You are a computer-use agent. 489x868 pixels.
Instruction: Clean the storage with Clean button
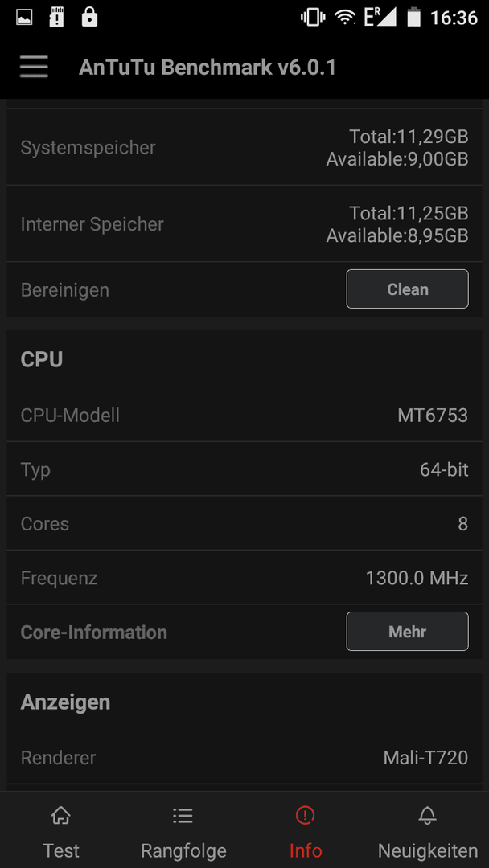pos(407,289)
